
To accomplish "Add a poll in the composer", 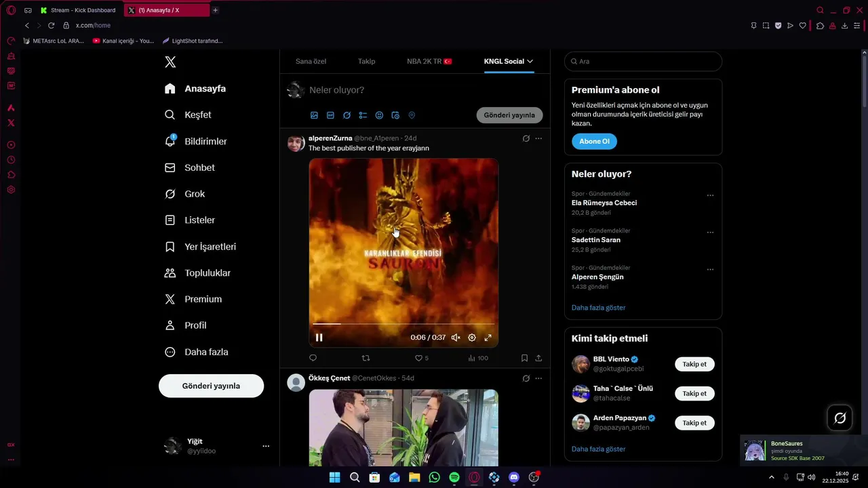I will [363, 115].
